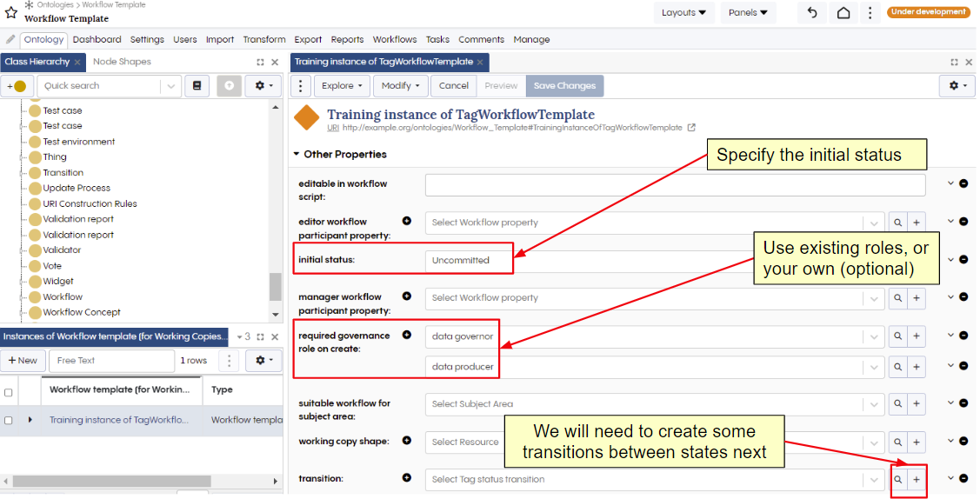Add value to manager workflow participant property
This screenshot has height=499, width=980.
pyautogui.click(x=407, y=296)
